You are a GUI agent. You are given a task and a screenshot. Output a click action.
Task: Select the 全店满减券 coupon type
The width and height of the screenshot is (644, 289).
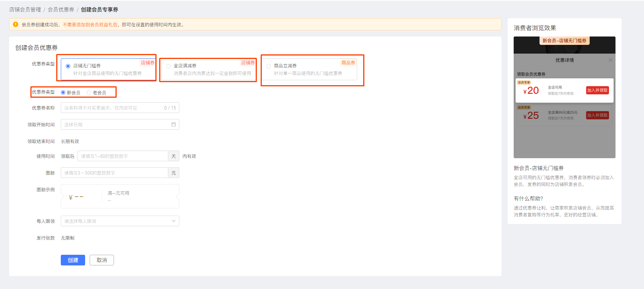pyautogui.click(x=168, y=66)
